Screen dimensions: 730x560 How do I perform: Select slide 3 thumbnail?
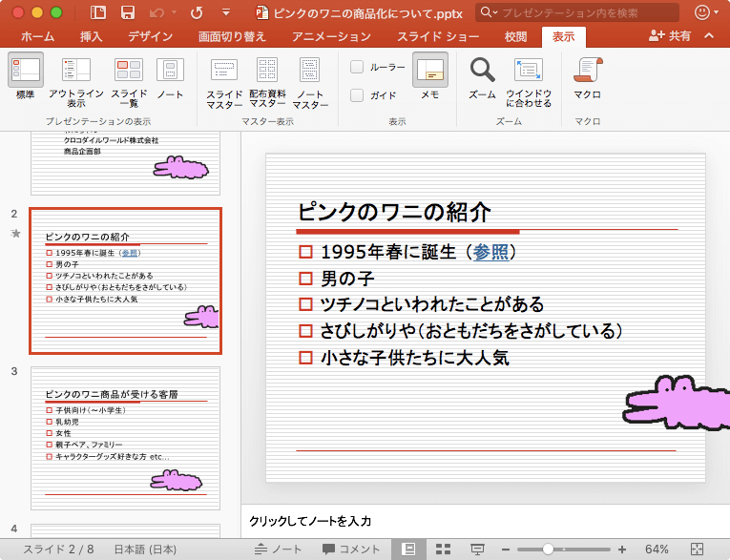[x=125, y=438]
